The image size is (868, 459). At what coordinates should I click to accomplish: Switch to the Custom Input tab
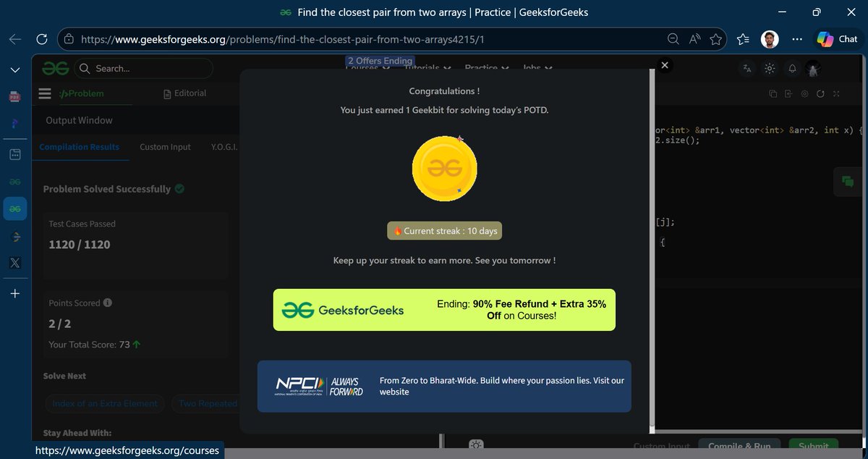pyautogui.click(x=165, y=147)
